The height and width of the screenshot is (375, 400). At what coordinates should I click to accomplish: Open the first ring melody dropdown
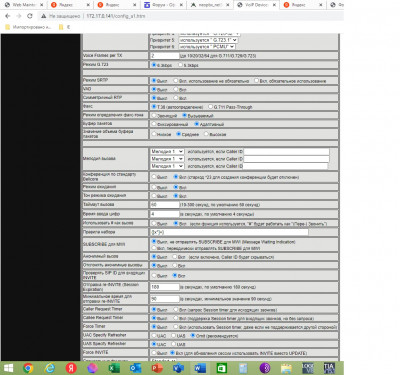[x=167, y=151]
